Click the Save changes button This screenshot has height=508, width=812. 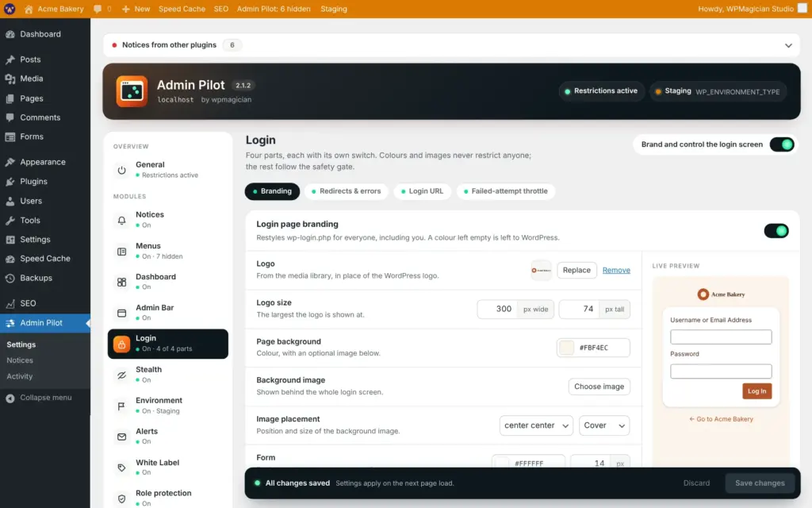coord(760,483)
